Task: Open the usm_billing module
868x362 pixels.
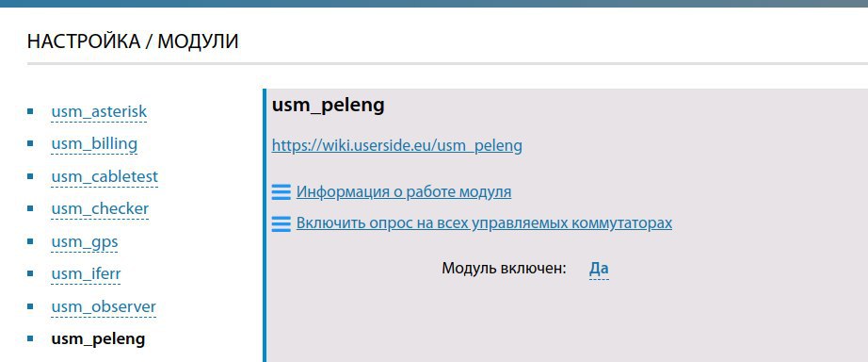Action: [94, 144]
